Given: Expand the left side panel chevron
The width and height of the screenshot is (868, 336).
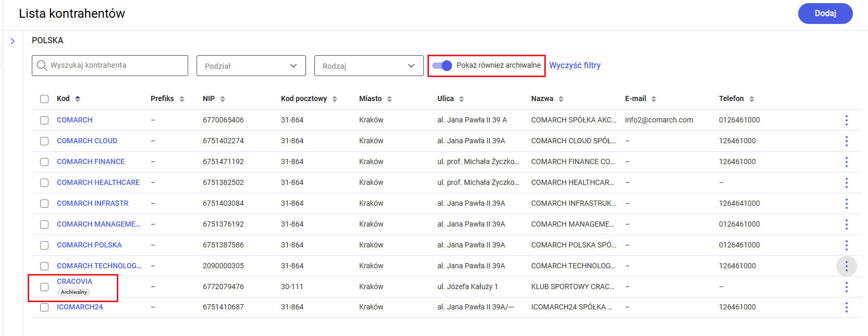Looking at the screenshot, I should click(13, 41).
